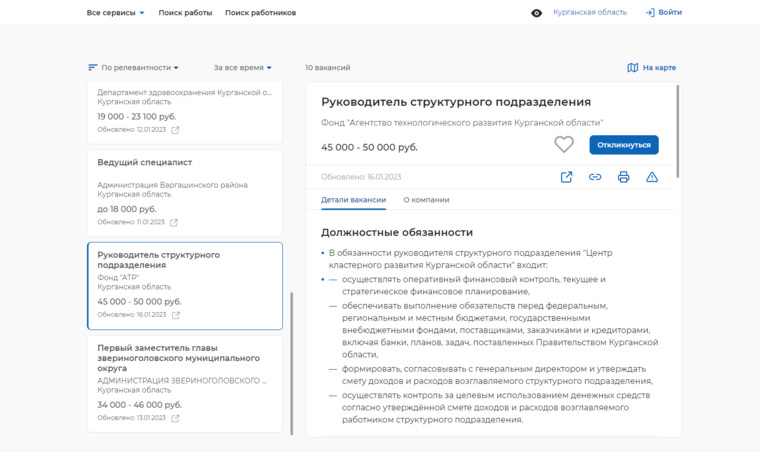Click the Должностные обязанности heading
760x452 pixels.
point(397,233)
